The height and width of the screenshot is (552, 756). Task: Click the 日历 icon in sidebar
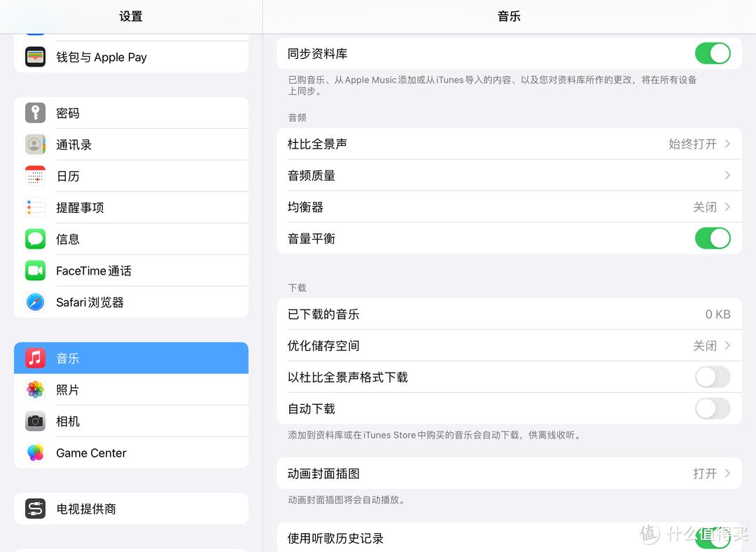(x=35, y=176)
